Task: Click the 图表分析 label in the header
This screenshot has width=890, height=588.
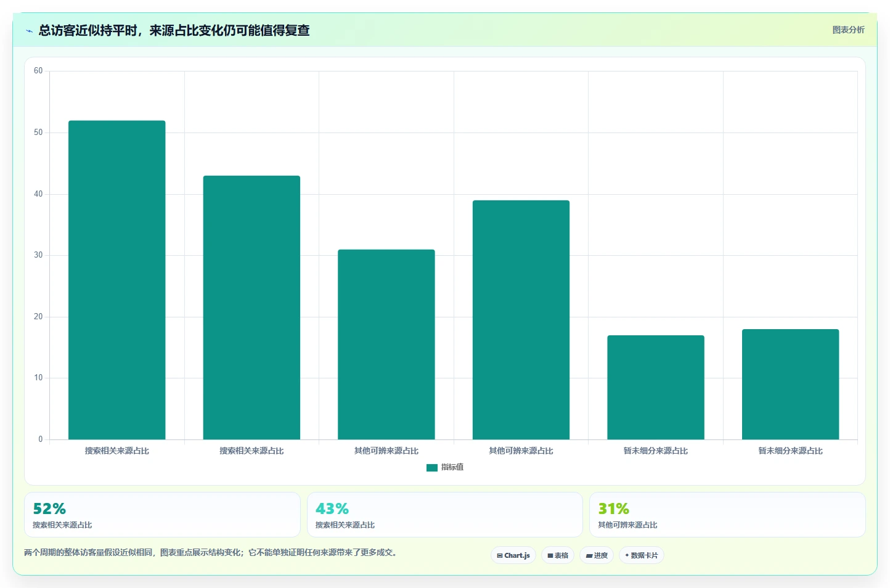Action: 848,30
